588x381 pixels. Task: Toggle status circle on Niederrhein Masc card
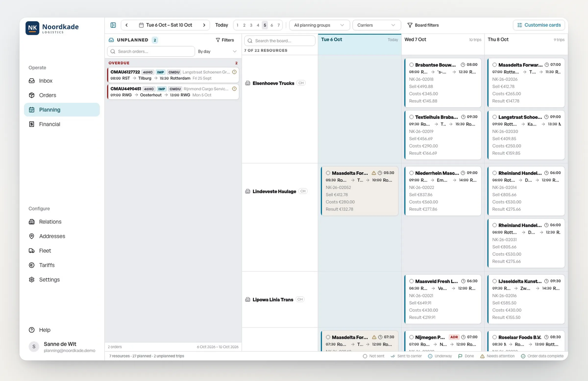pyautogui.click(x=411, y=173)
